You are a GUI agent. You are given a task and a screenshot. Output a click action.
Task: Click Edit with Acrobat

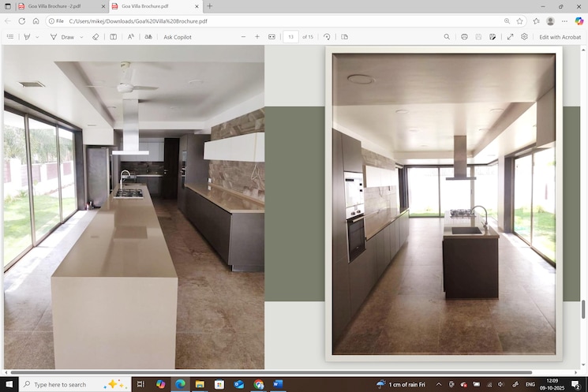[x=560, y=37]
